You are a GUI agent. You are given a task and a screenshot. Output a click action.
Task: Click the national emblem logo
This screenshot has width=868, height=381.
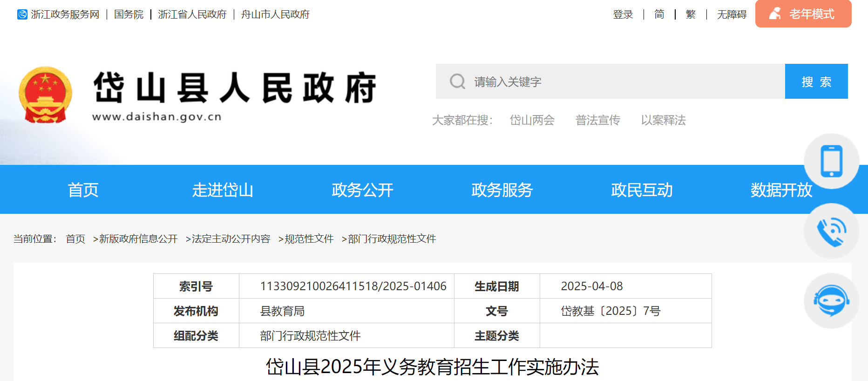[45, 95]
